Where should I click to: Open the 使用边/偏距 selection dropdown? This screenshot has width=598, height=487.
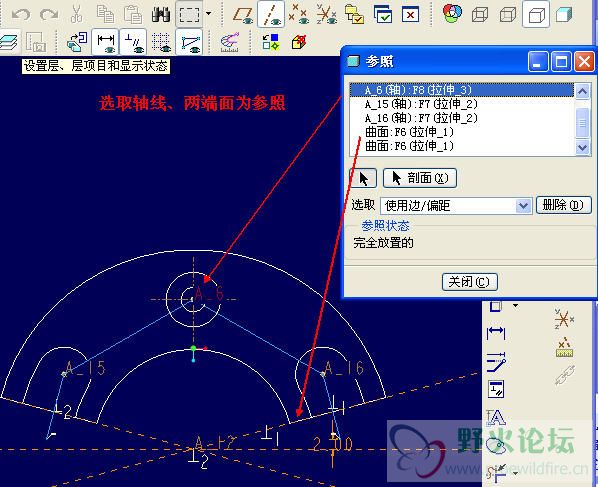coord(523,206)
